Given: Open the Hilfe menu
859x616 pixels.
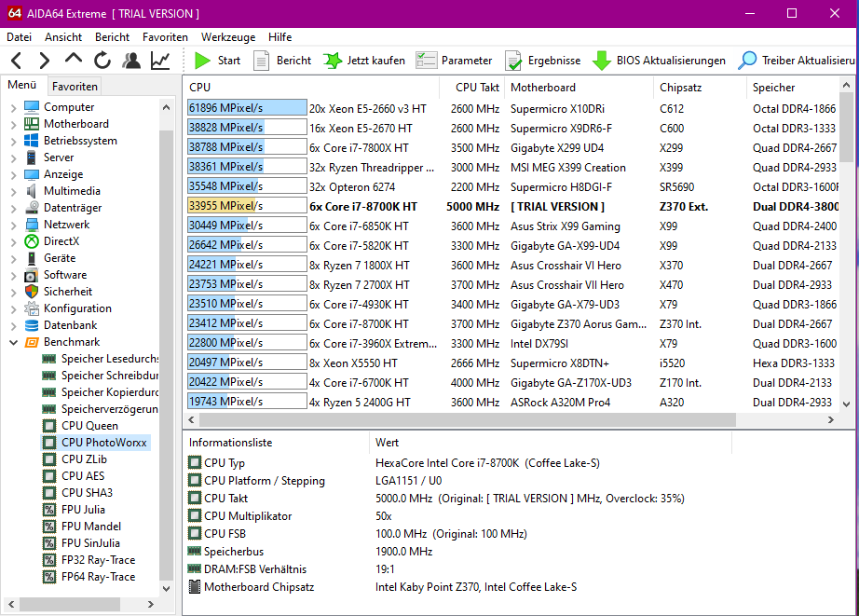Looking at the screenshot, I should pos(280,37).
